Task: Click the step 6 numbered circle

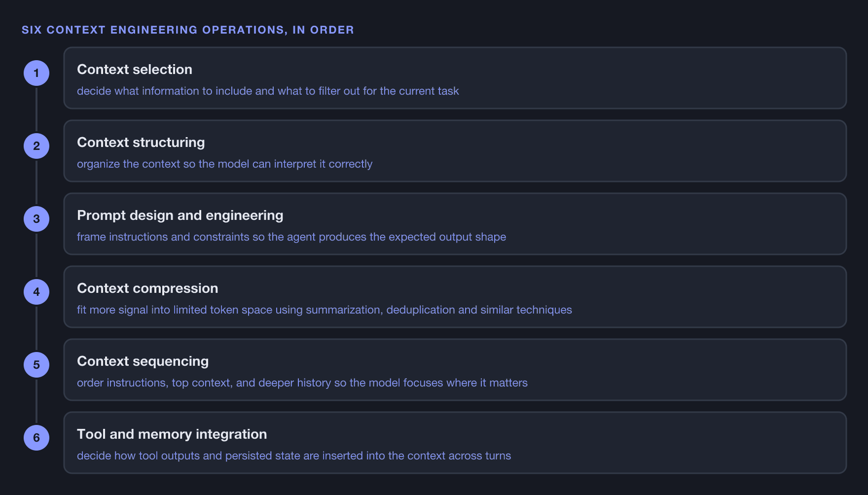Action: (36, 438)
